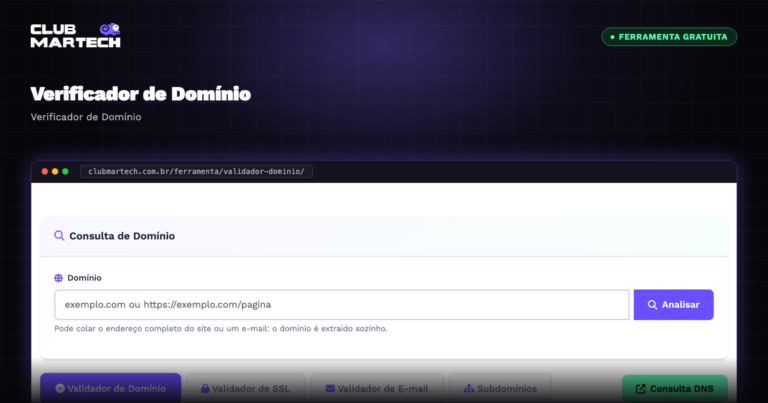The width and height of the screenshot is (768, 403).
Task: Click the Club Martech logo
Action: [75, 35]
